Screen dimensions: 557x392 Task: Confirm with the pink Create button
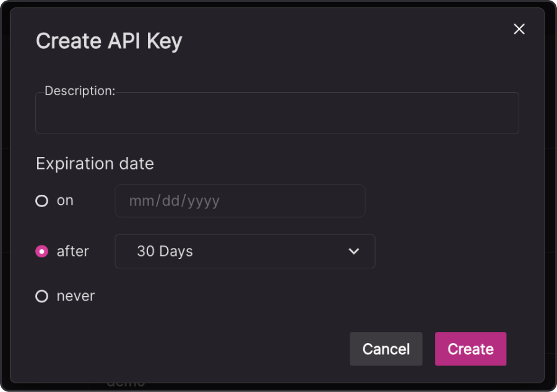(470, 349)
